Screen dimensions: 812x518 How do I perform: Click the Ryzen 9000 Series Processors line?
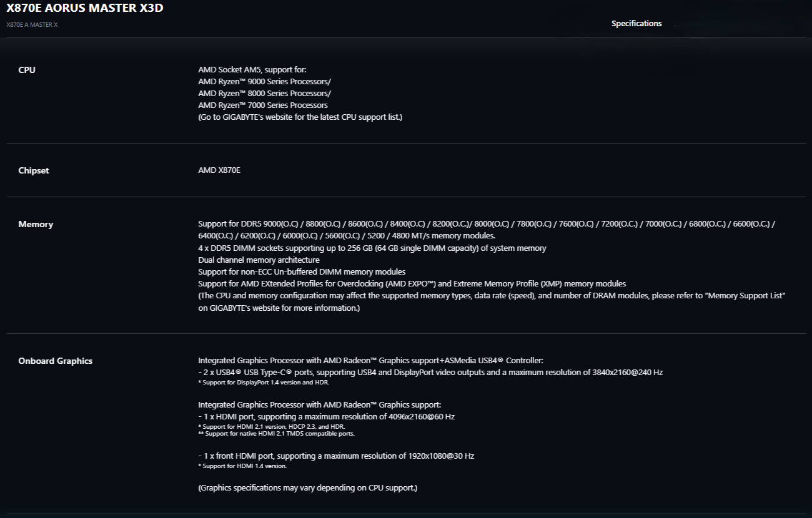tap(265, 82)
